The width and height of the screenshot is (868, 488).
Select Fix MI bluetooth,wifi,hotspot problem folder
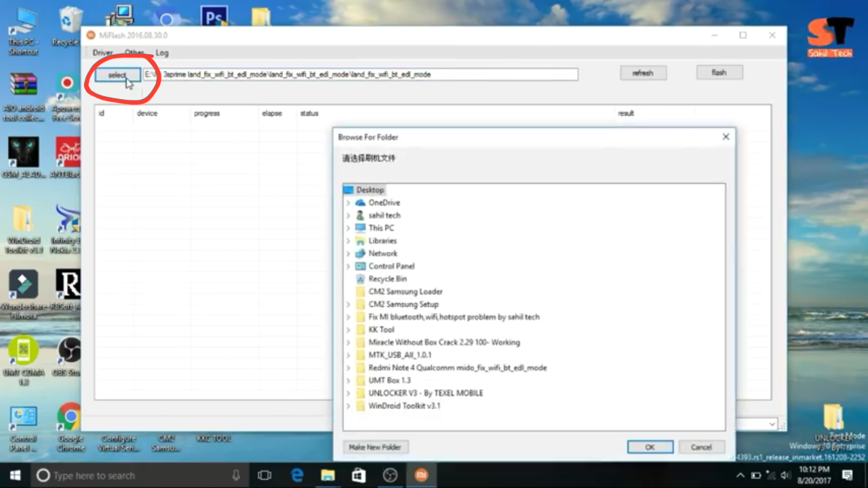coord(454,317)
